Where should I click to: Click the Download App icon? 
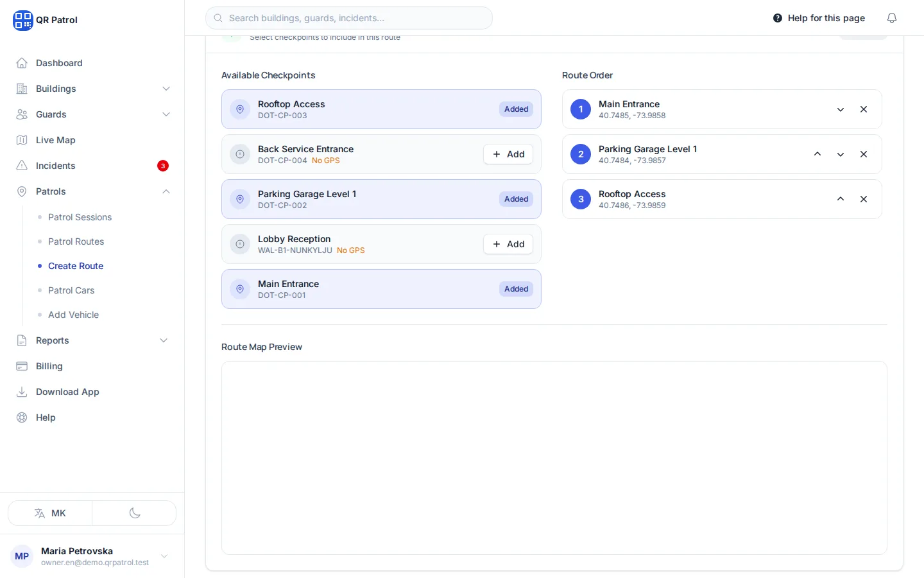(x=22, y=392)
